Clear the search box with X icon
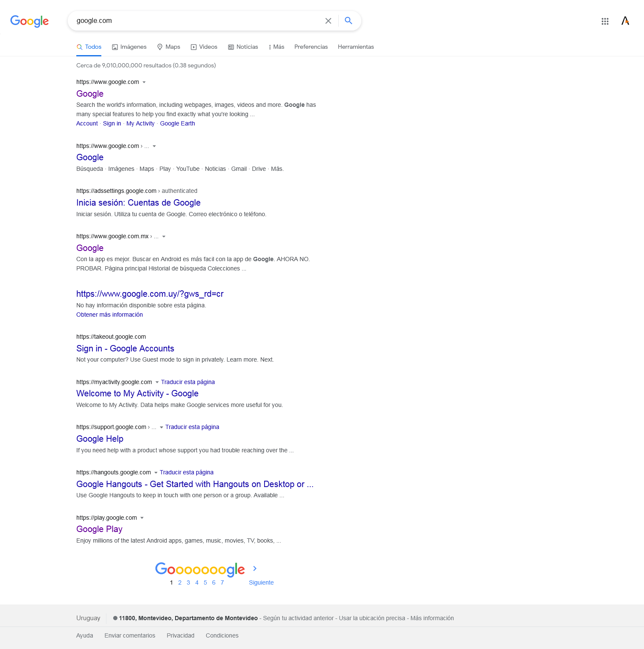 point(328,21)
